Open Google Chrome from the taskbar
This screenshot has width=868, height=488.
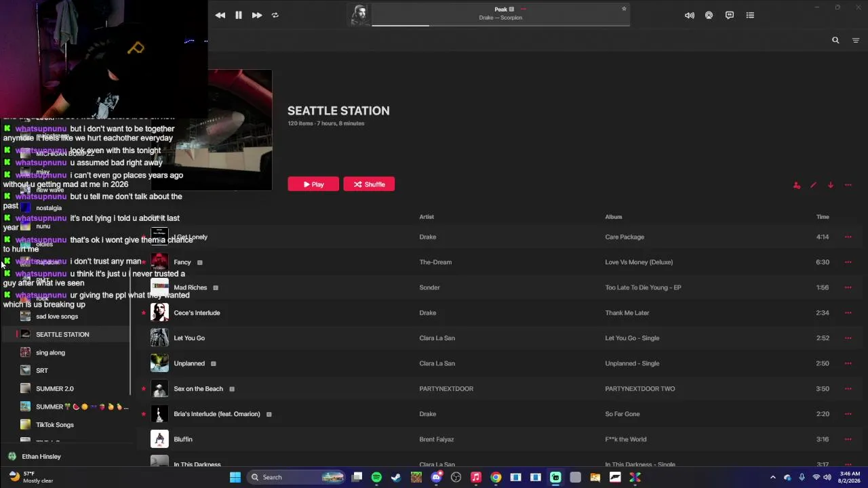click(496, 477)
